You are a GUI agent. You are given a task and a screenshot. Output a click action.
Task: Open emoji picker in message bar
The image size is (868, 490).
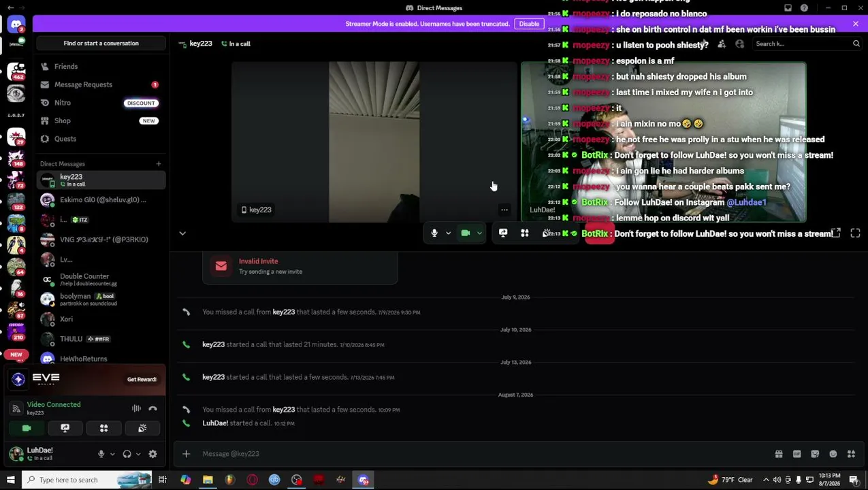click(x=833, y=454)
